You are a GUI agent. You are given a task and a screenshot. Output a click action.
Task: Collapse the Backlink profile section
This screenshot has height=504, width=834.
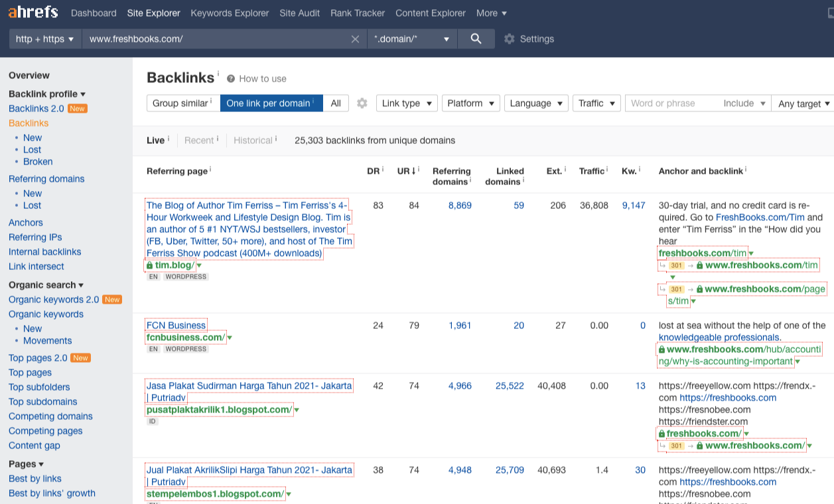click(47, 94)
